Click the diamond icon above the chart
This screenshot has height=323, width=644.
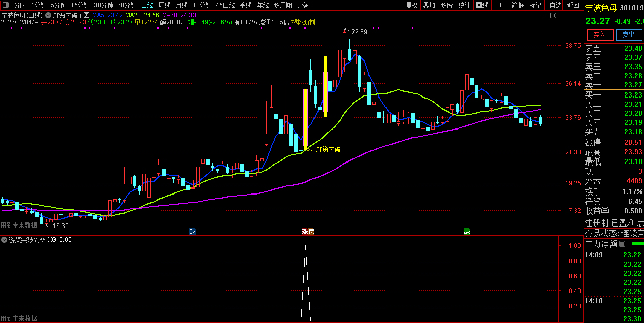pos(543,15)
